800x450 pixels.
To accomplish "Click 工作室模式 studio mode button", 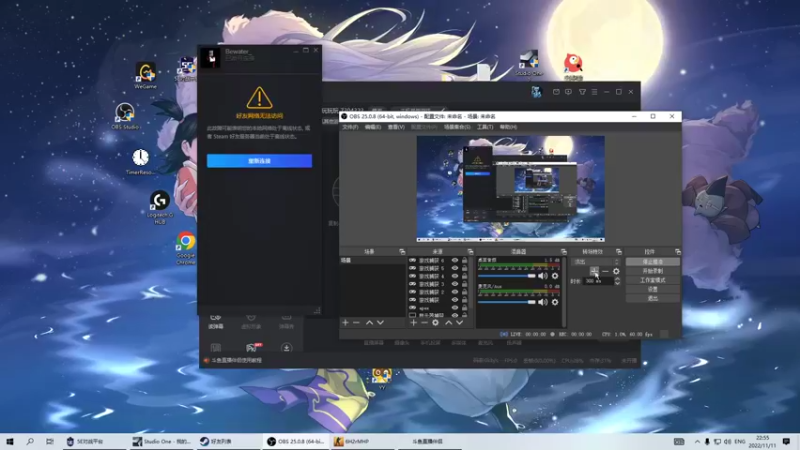I will pos(653,280).
